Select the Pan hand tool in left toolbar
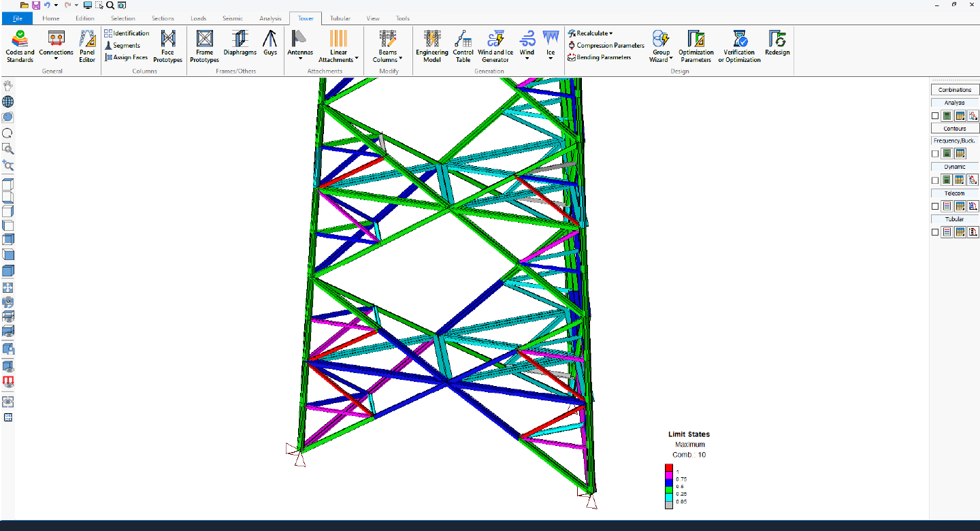Viewport: 980px width, 531px height. pyautogui.click(x=7, y=85)
